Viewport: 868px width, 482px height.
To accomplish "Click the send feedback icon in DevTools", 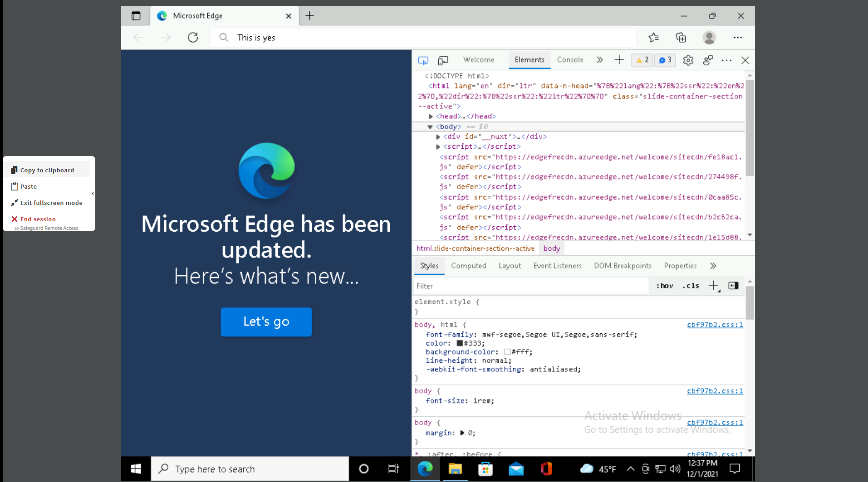I will [708, 60].
